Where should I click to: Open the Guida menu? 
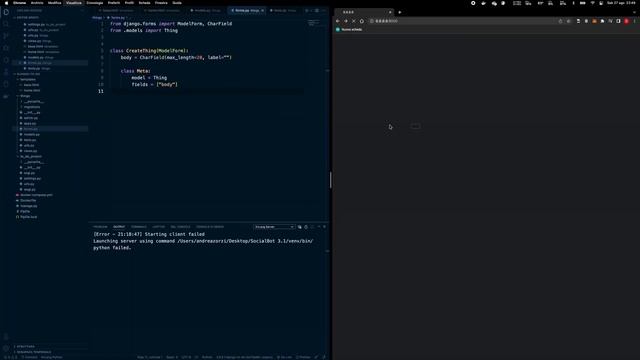point(177,3)
